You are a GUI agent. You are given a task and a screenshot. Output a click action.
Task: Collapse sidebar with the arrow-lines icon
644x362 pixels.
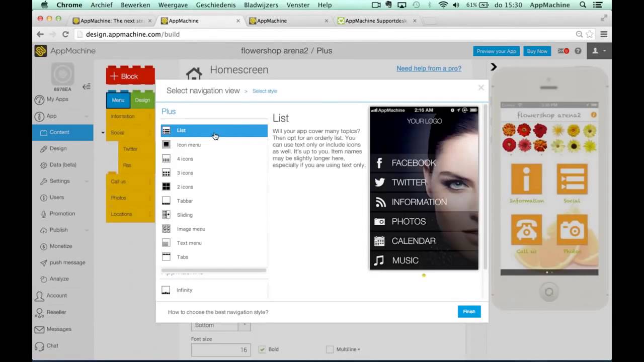click(87, 86)
